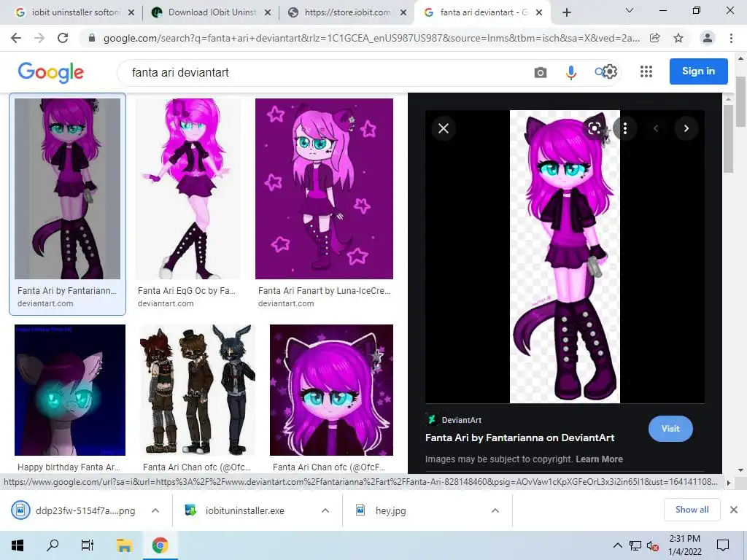Show all downloads
The height and width of the screenshot is (560, 747).
(692, 510)
